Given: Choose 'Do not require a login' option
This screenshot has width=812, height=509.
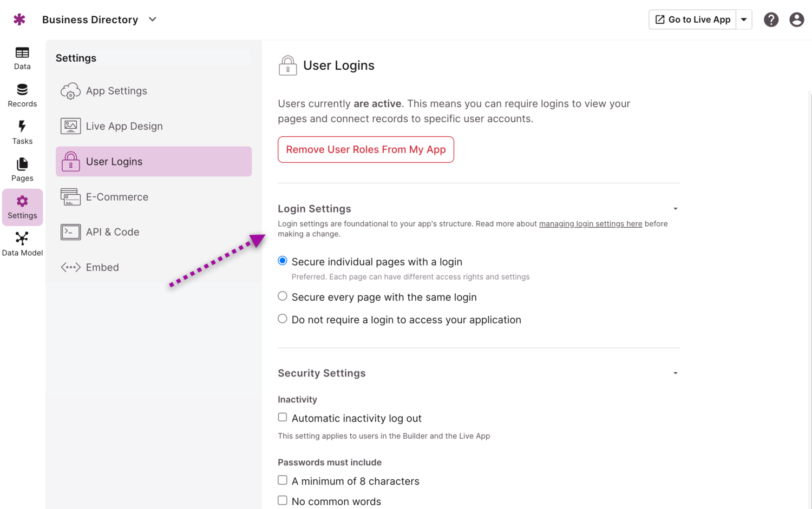Looking at the screenshot, I should [283, 319].
